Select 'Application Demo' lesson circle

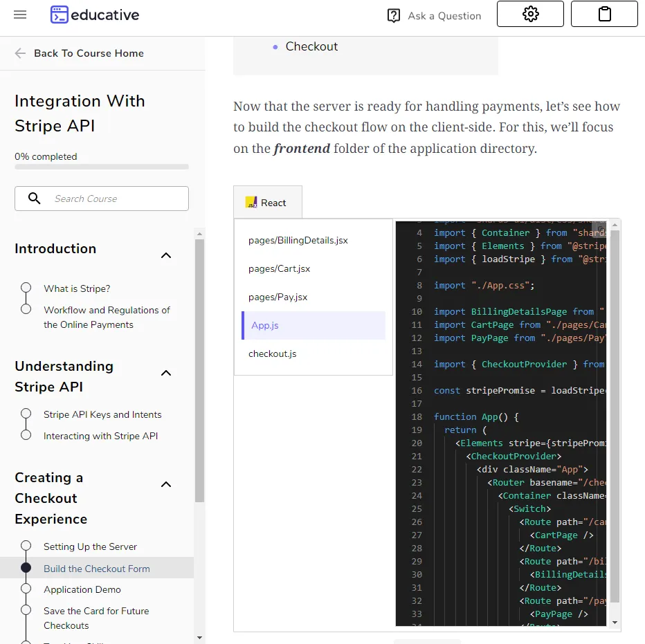[26, 589]
